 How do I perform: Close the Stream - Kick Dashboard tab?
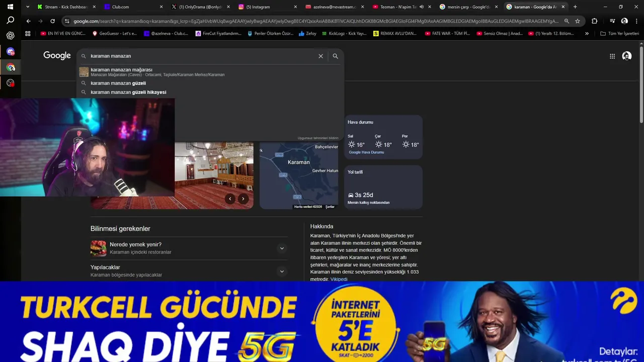(x=94, y=7)
